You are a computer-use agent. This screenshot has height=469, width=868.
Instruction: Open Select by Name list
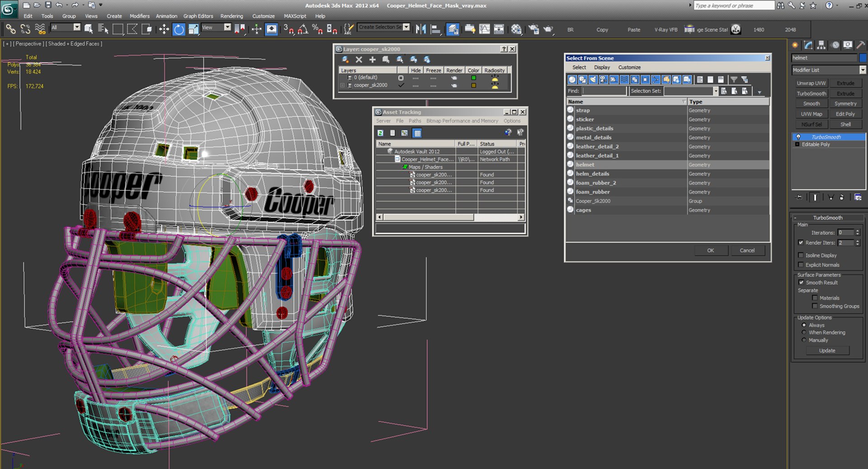click(x=103, y=29)
